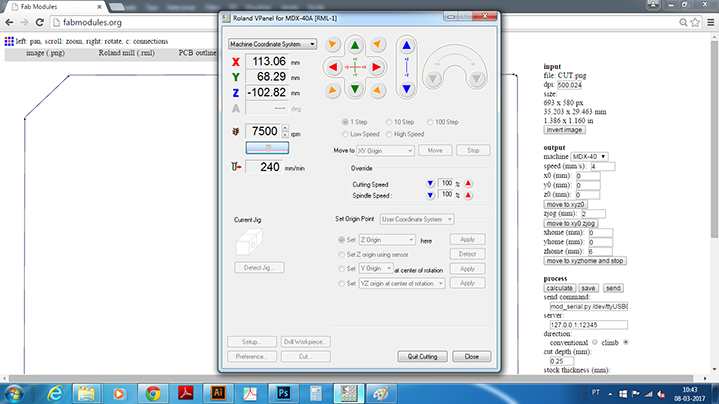Viewport: 719px width, 404px height.
Task: Bookmark this page with star icon
Action: [x=695, y=22]
